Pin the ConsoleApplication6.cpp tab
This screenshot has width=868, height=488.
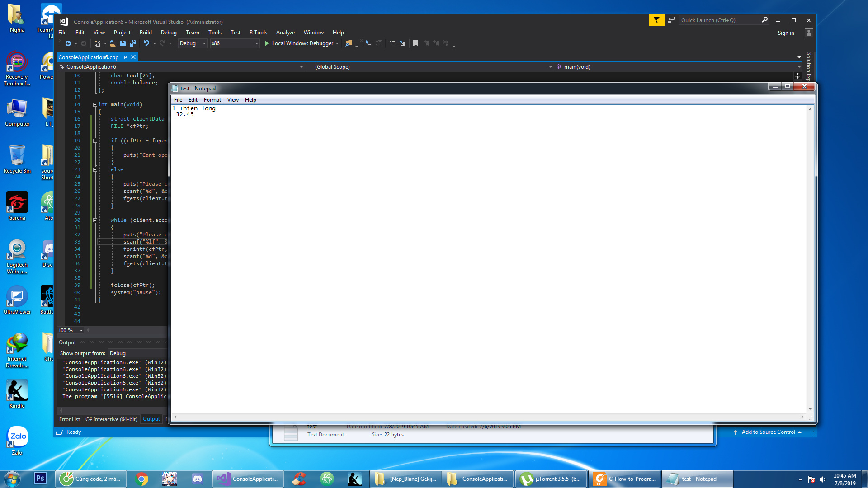click(x=125, y=57)
